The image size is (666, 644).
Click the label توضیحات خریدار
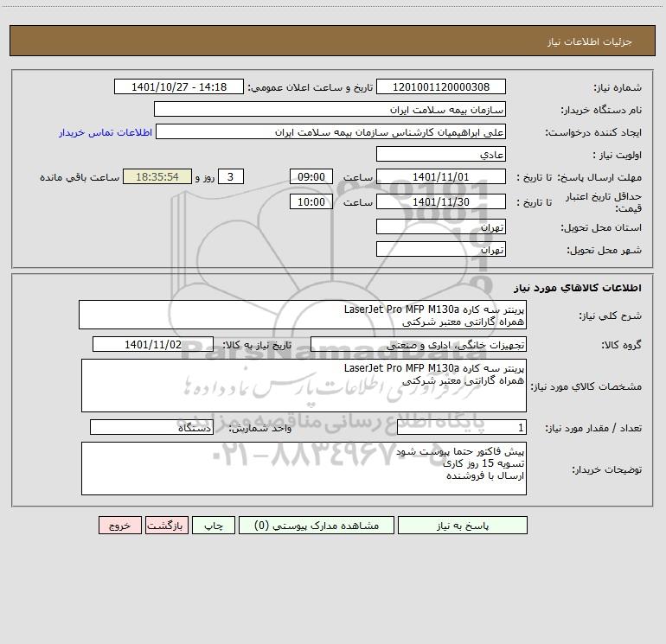[607, 470]
